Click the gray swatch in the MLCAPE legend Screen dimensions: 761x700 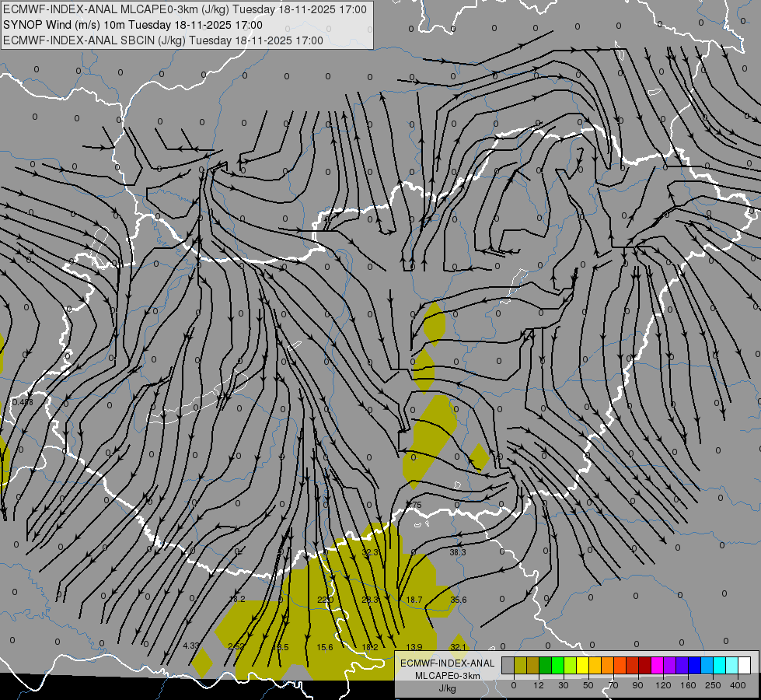(508, 665)
